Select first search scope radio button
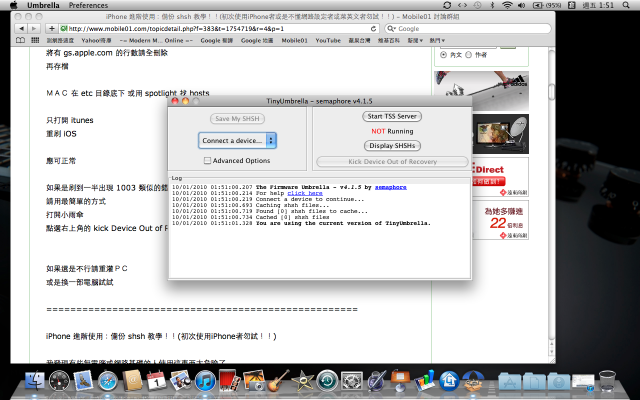This screenshot has height=400, width=640. 443,55
